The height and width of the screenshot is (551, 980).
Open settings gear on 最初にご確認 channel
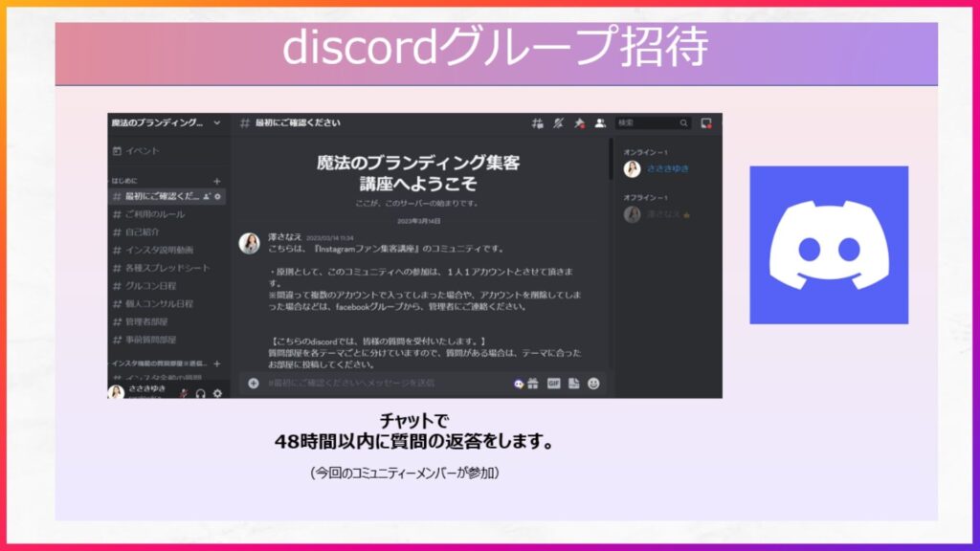(x=217, y=196)
